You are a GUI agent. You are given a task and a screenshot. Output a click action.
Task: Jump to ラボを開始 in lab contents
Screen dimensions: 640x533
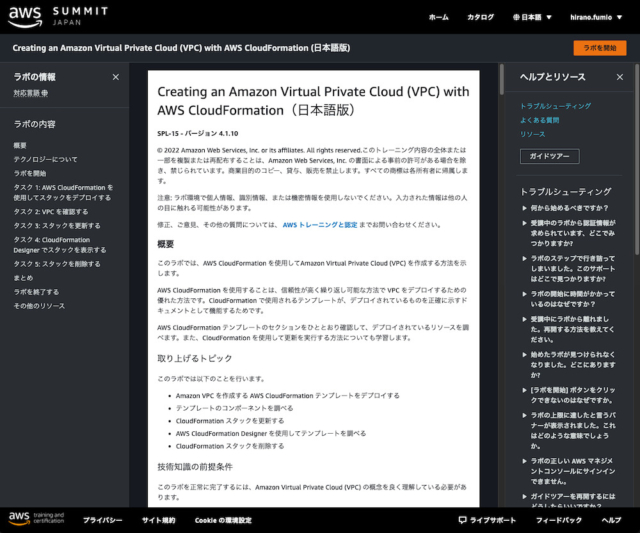30,173
